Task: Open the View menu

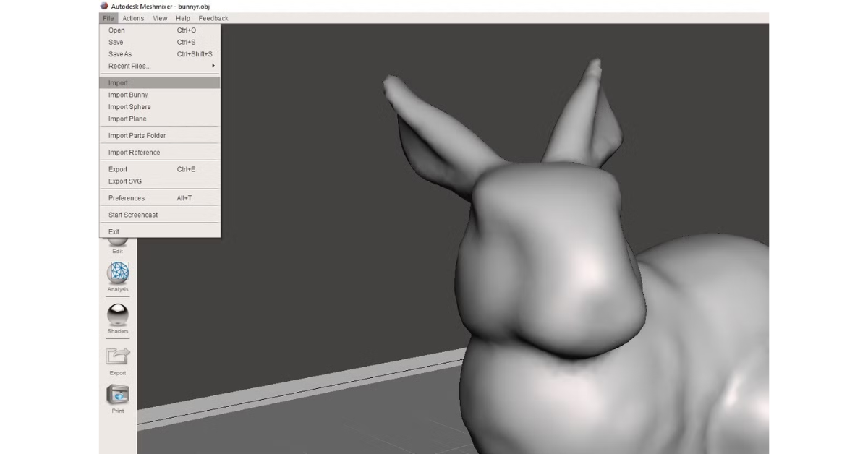Action: click(160, 18)
